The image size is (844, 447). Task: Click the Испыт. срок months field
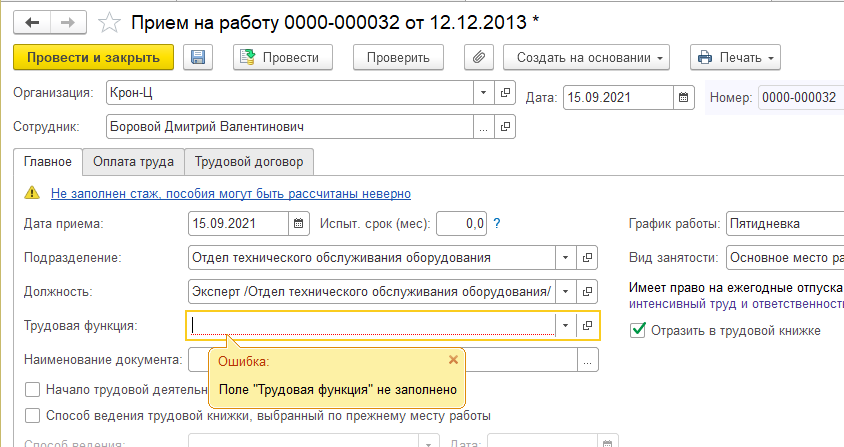tap(461, 224)
